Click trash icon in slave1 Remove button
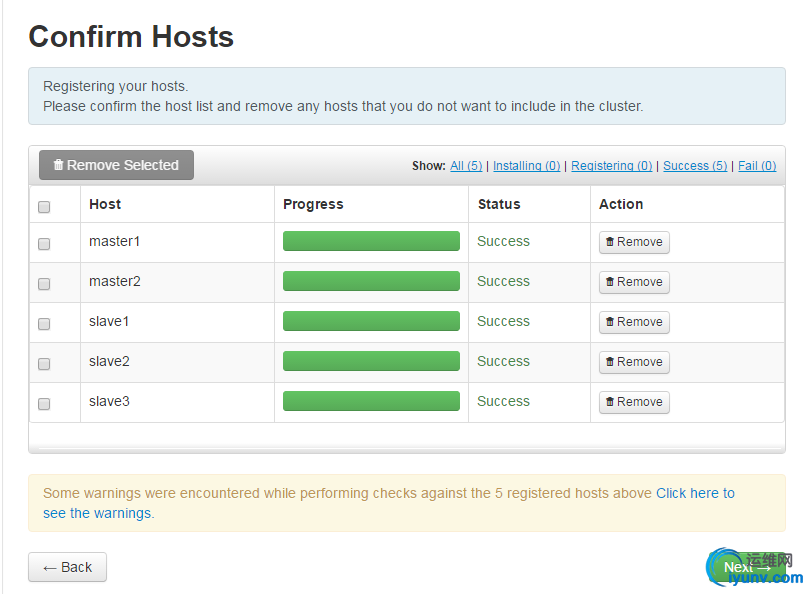The width and height of the screenshot is (809, 594). click(x=610, y=322)
